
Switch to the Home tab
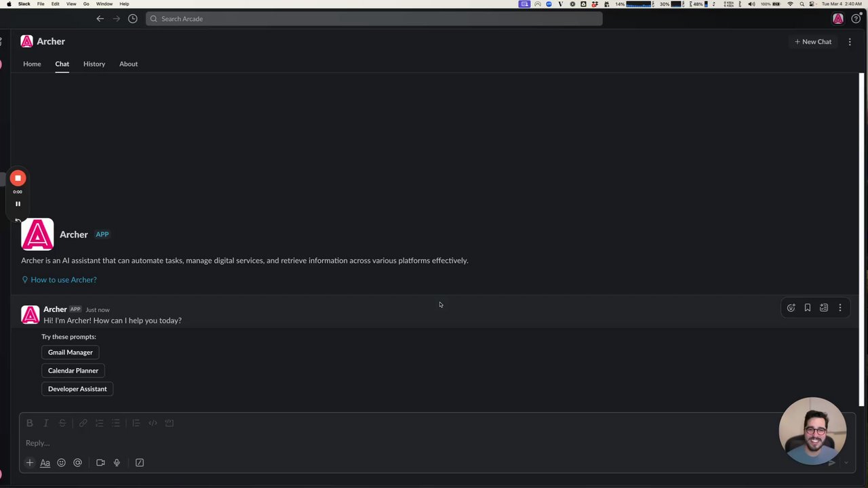click(x=32, y=64)
